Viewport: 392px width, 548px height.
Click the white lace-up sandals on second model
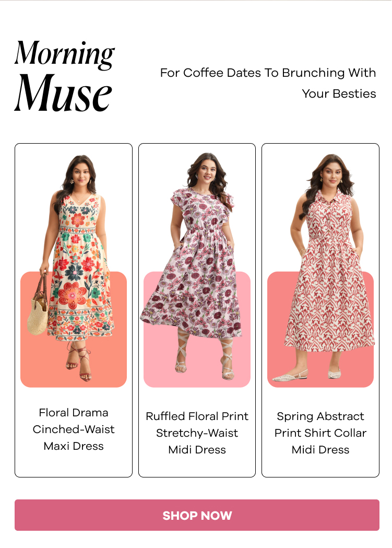205,355
